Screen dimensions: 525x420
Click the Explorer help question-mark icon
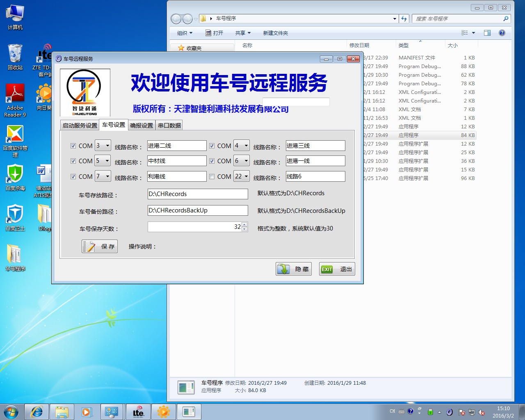(502, 33)
